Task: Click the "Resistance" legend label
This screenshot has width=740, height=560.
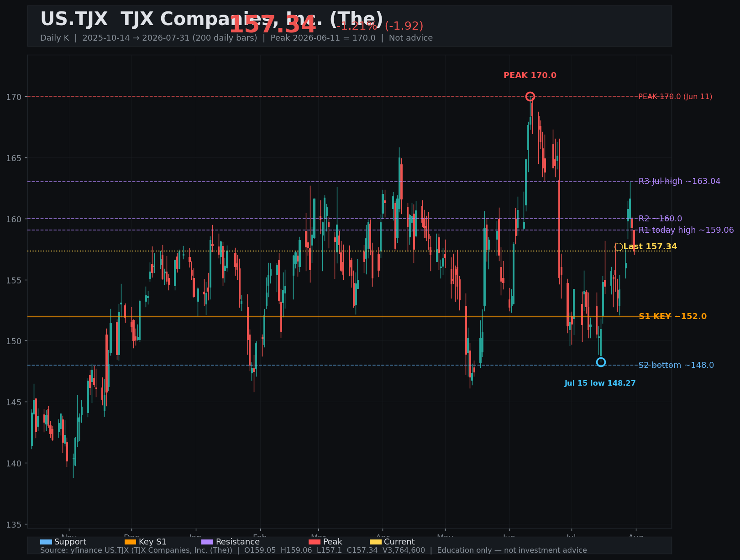Action: coord(238,542)
